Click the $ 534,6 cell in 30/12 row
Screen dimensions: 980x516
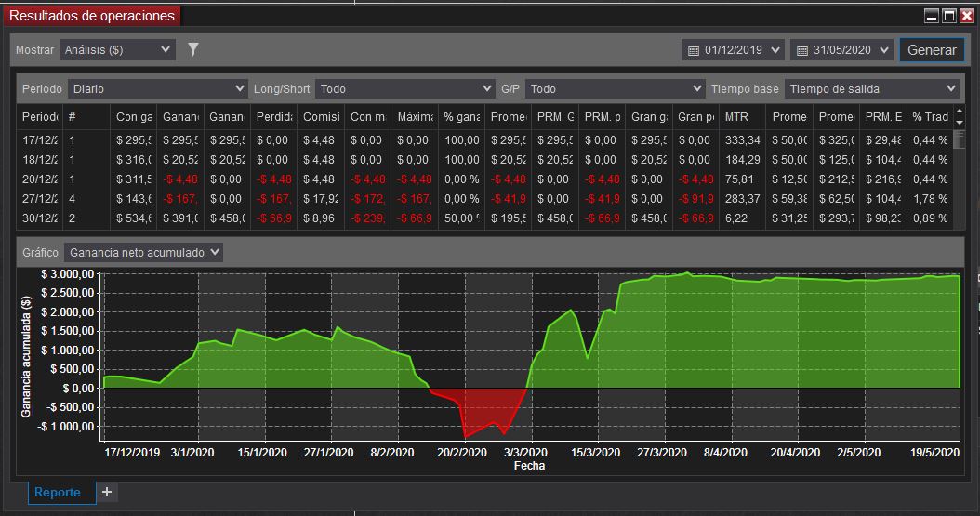click(134, 218)
